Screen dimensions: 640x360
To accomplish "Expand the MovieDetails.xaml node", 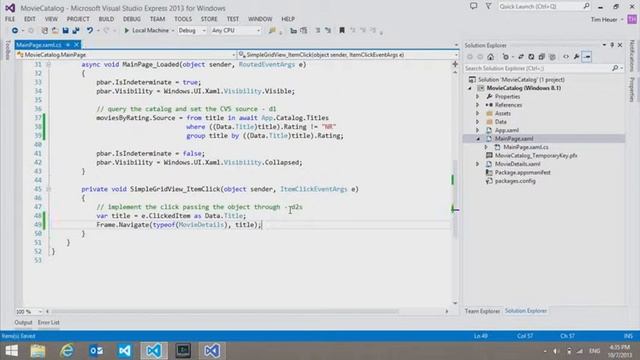I will click(478, 164).
